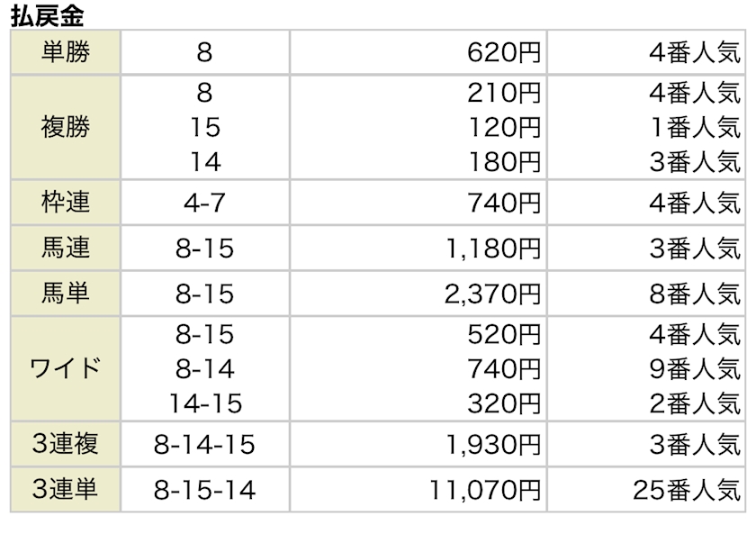The height and width of the screenshot is (534, 756).
Task: Click the 複勝 row label cell
Action: (66, 127)
